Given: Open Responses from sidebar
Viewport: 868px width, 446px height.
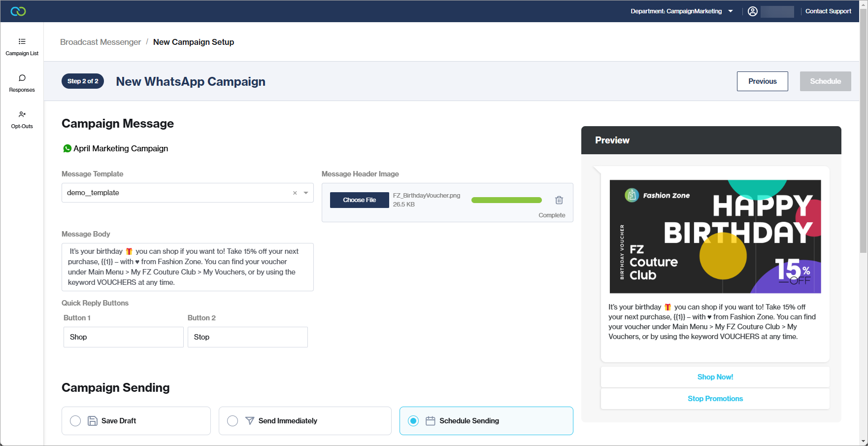Looking at the screenshot, I should point(22,83).
